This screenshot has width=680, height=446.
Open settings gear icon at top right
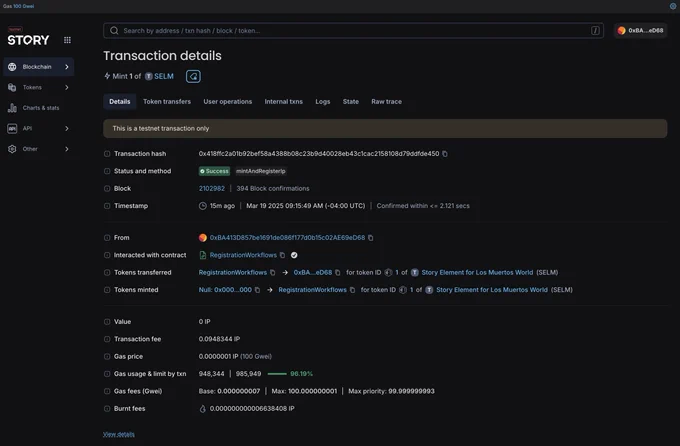pos(673,6)
